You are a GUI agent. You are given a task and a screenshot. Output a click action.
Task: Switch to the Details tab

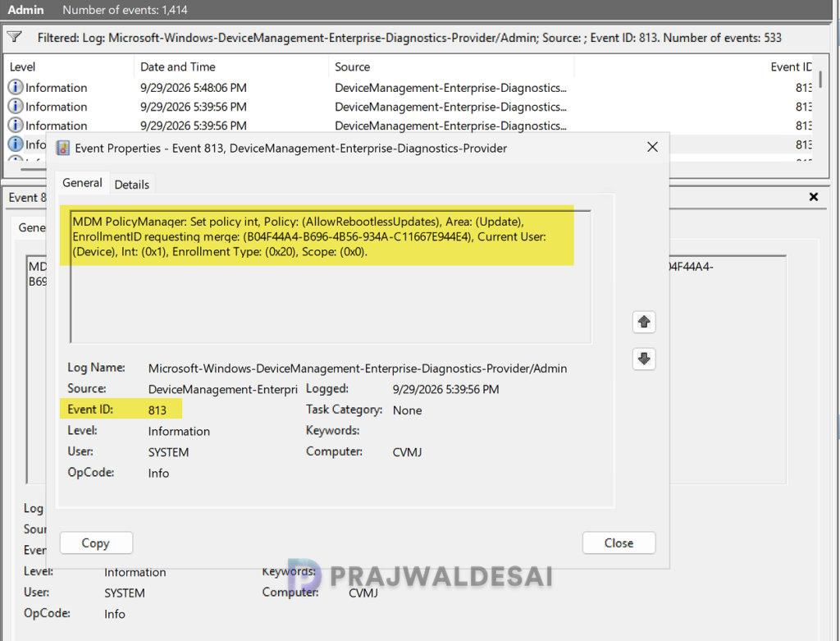point(132,185)
